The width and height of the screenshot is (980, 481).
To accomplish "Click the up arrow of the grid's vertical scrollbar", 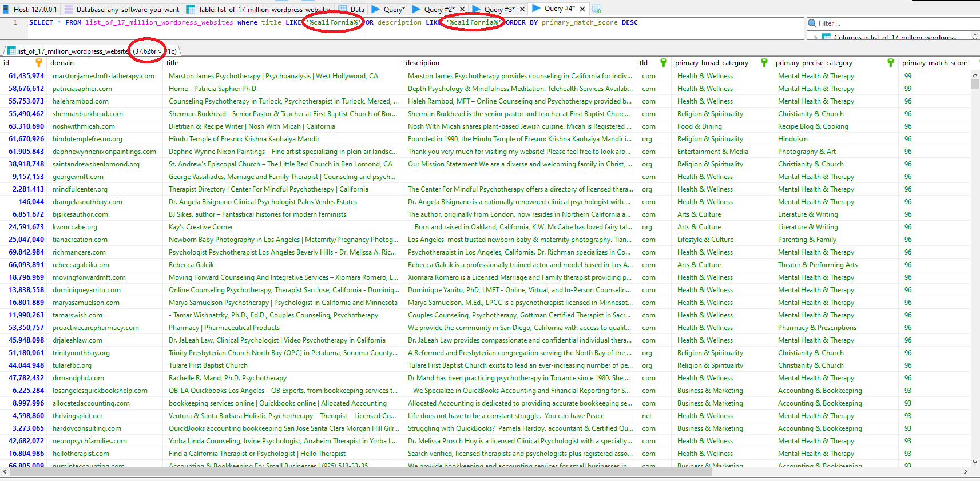I will pyautogui.click(x=975, y=74).
